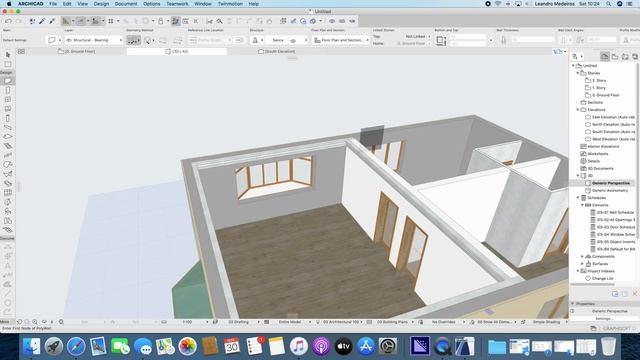Open the Twinmotion menu
Image resolution: width=640 pixels, height=360 pixels.
230,4
